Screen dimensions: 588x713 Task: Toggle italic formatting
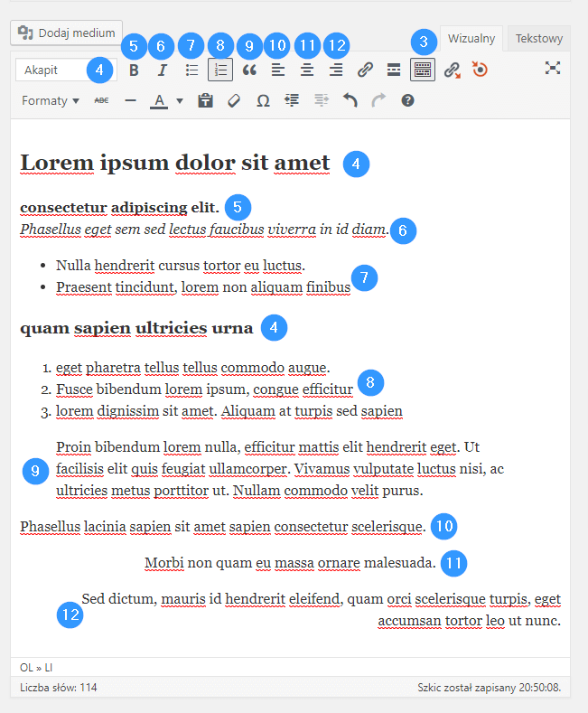coord(163,70)
